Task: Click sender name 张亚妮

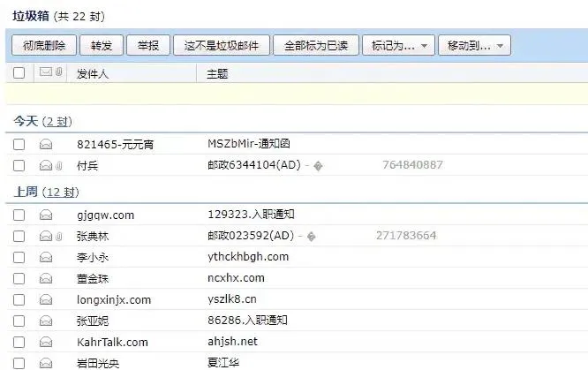Action: point(93,321)
